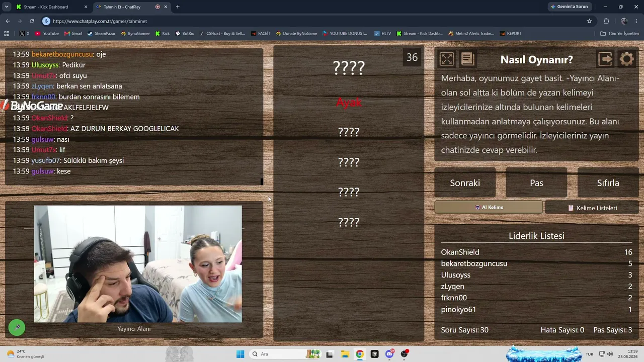Click the Pas Sayısı: 3 counter

[613, 330]
